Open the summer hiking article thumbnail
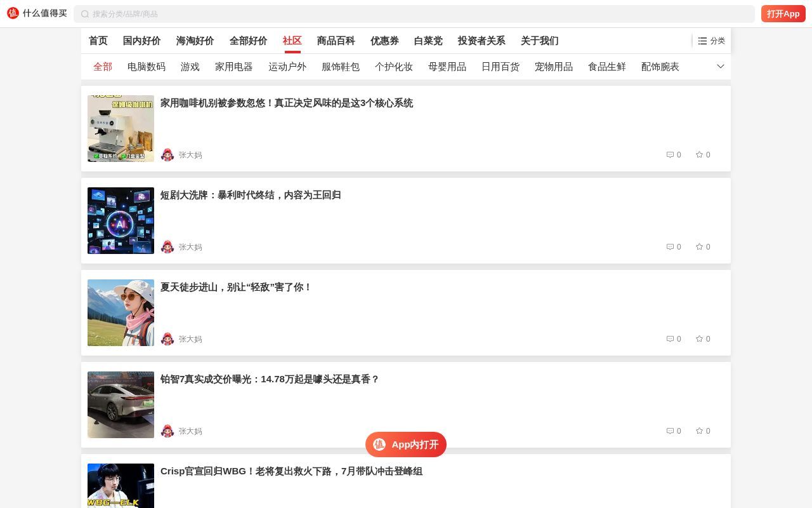This screenshot has height=508, width=812. [x=121, y=312]
